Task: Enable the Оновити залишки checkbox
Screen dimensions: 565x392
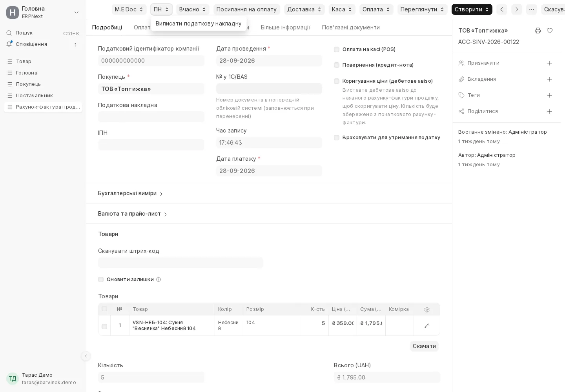Action: (101, 279)
